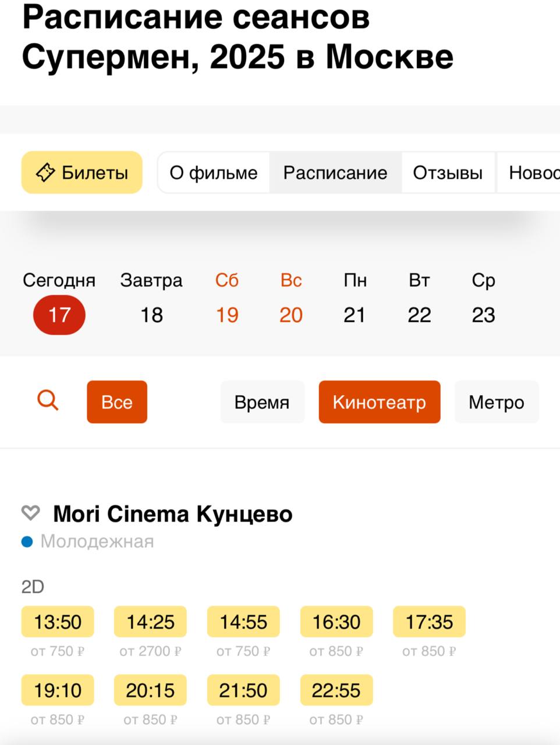Open the Отзывы tab
This screenshot has height=745, width=560.
click(448, 173)
